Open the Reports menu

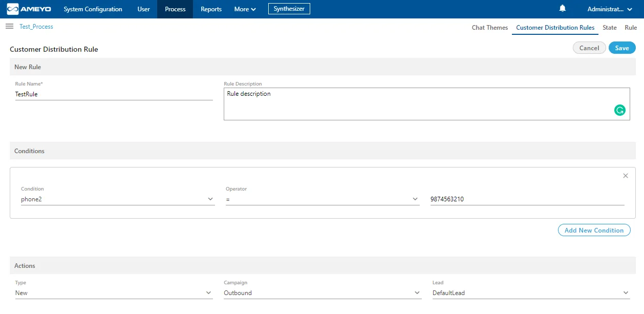point(211,9)
